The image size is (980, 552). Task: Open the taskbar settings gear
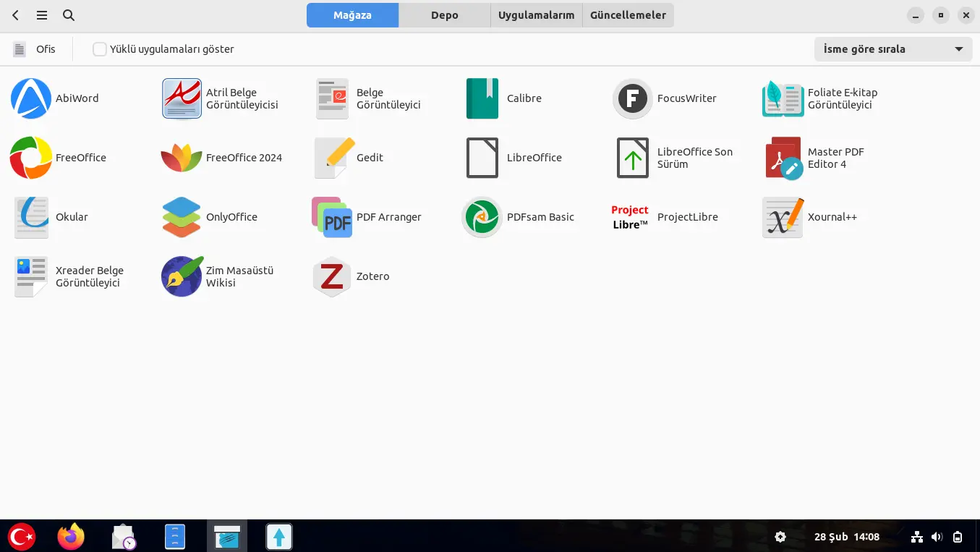click(x=780, y=537)
